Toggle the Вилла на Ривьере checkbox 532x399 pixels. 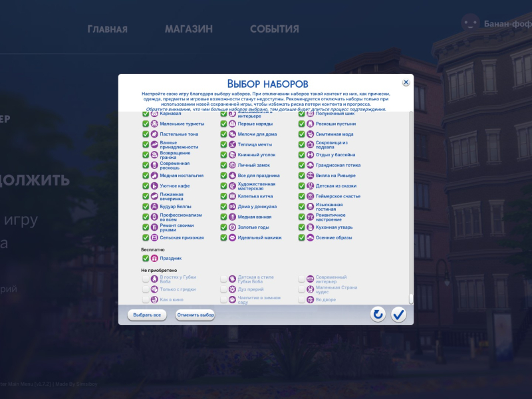301,176
